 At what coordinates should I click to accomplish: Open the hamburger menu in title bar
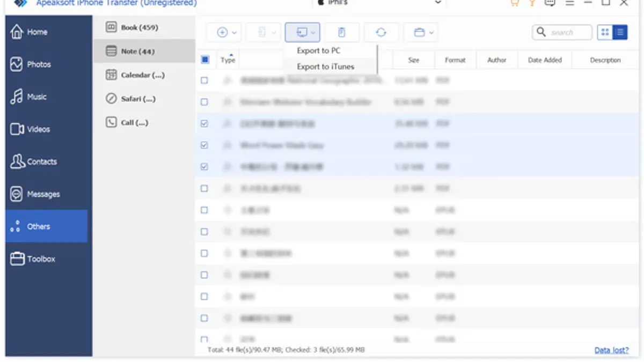pyautogui.click(x=569, y=3)
